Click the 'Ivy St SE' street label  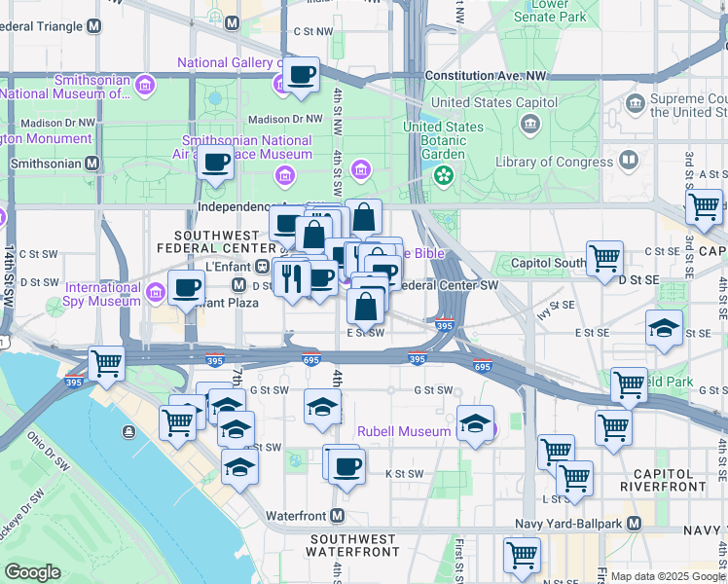point(556,310)
